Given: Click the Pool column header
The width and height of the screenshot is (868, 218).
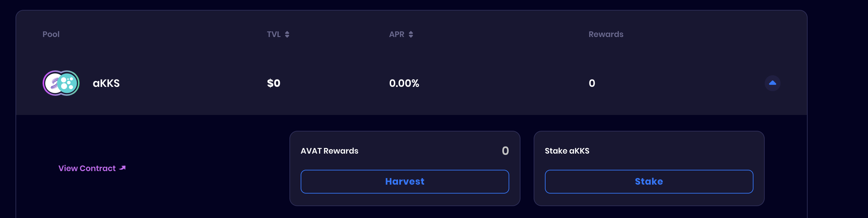Looking at the screenshot, I should click(51, 34).
